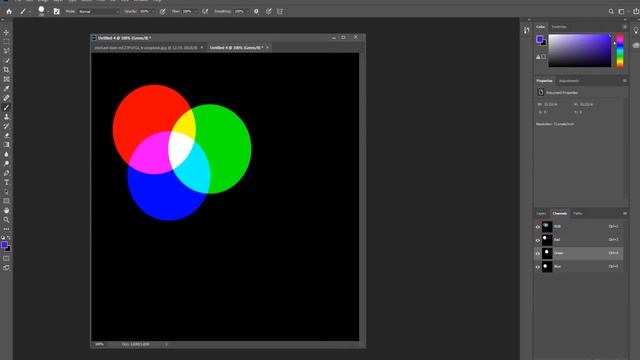Switch to the Swatches tab
Image resolution: width=640 pixels, height=360 pixels.
(x=559, y=27)
